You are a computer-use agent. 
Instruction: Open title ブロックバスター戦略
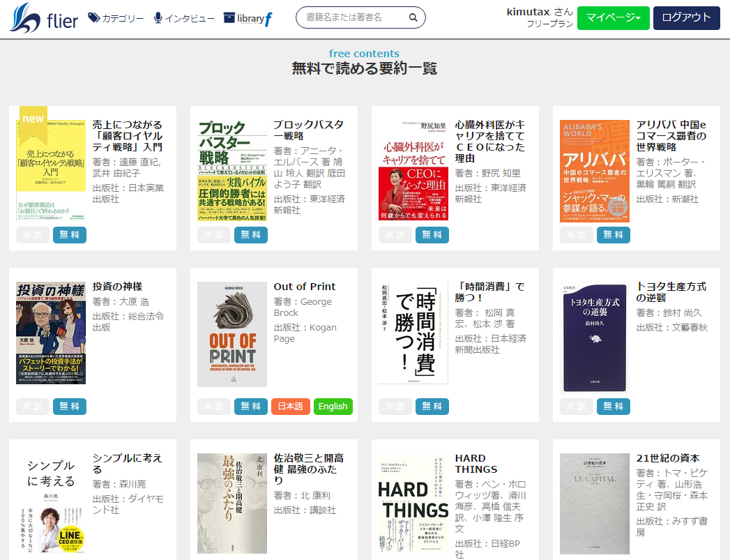point(309,130)
